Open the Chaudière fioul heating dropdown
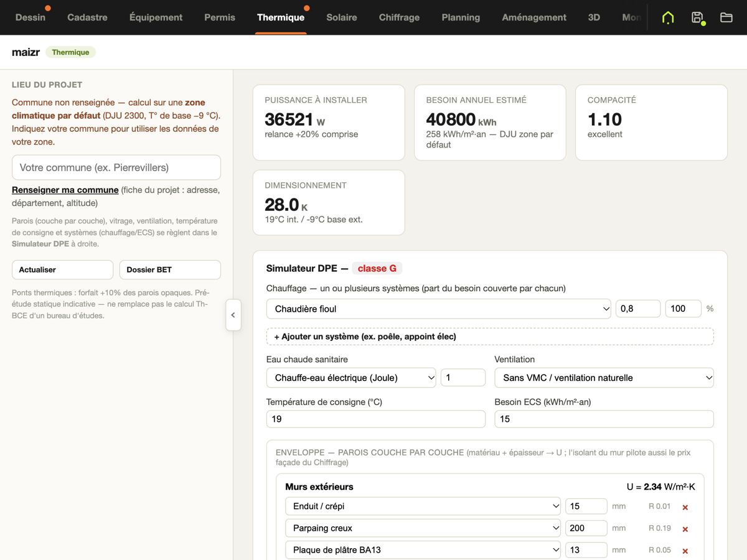Screen dimensions: 747x560 click(439, 309)
